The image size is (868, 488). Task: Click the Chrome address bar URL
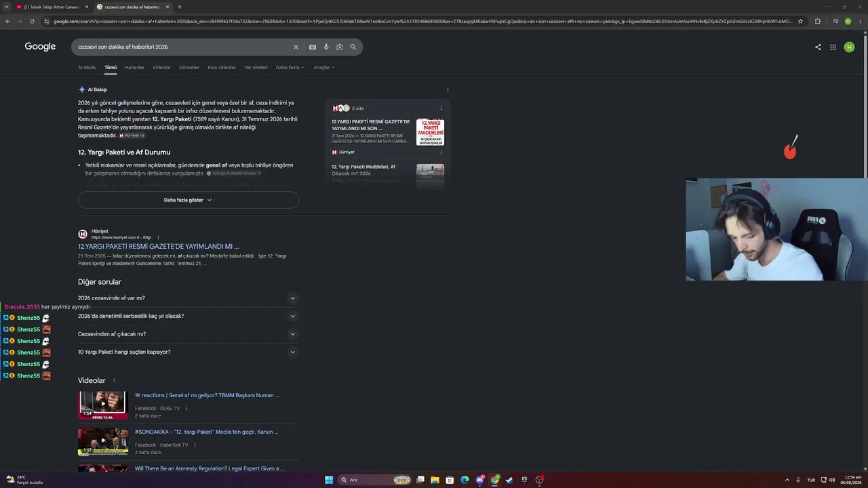pos(422,21)
